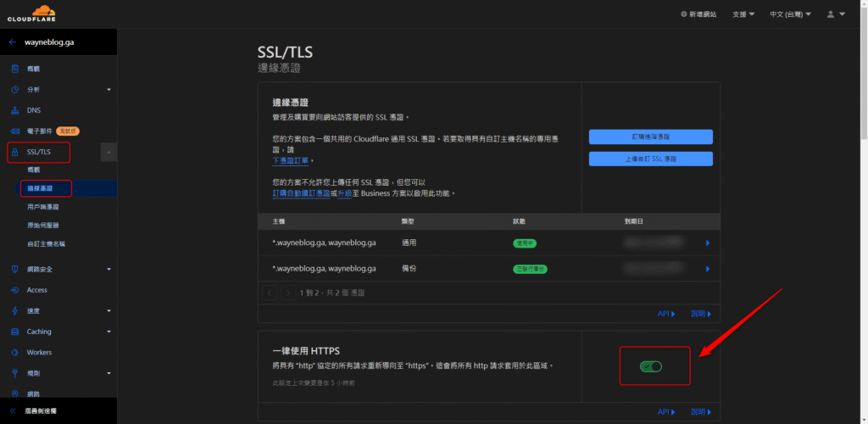This screenshot has height=424, width=868.
Task: Click the 訂購進階憑證 button
Action: pyautogui.click(x=650, y=137)
